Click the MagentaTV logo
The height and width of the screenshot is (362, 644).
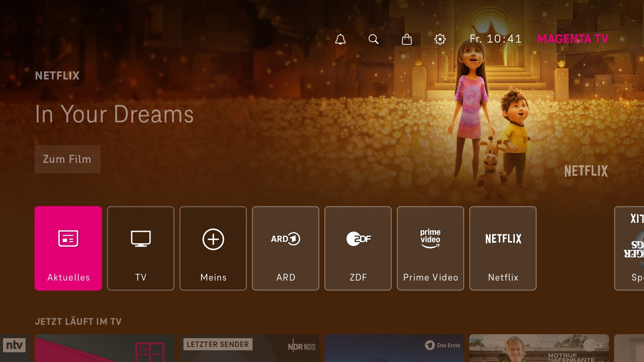click(573, 39)
